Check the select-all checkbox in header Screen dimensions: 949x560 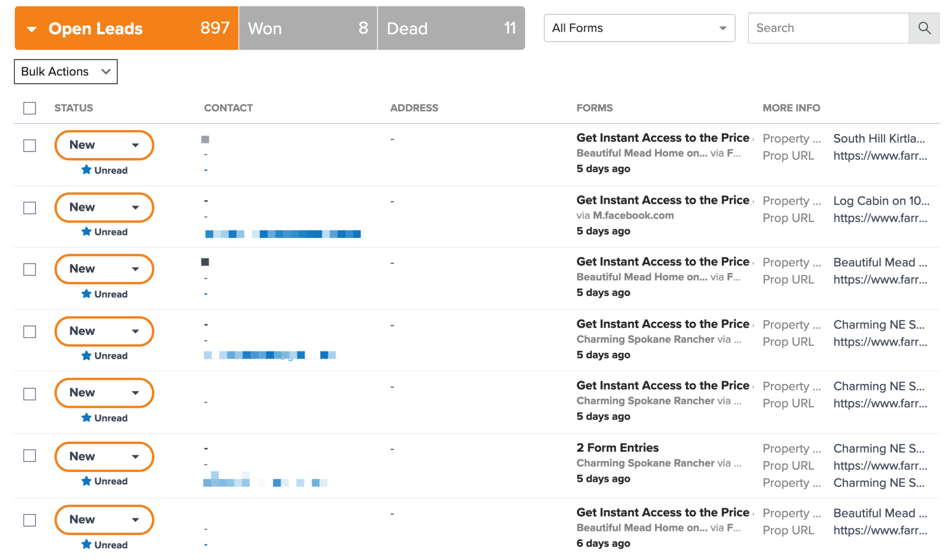point(30,108)
